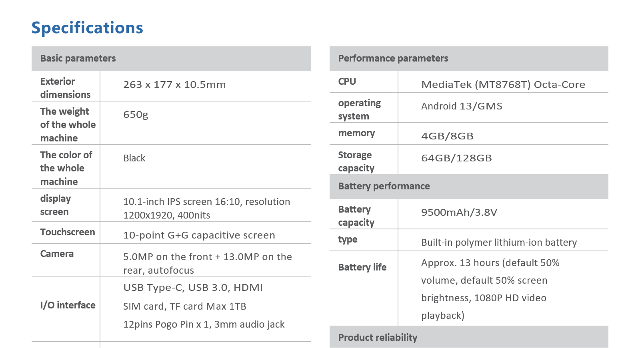The width and height of the screenshot is (644, 348).
Task: Click the Battery life label
Action: pyautogui.click(x=362, y=267)
